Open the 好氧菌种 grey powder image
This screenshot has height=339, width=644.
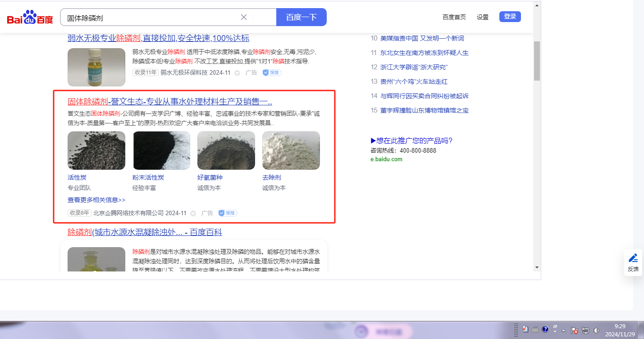(x=226, y=150)
